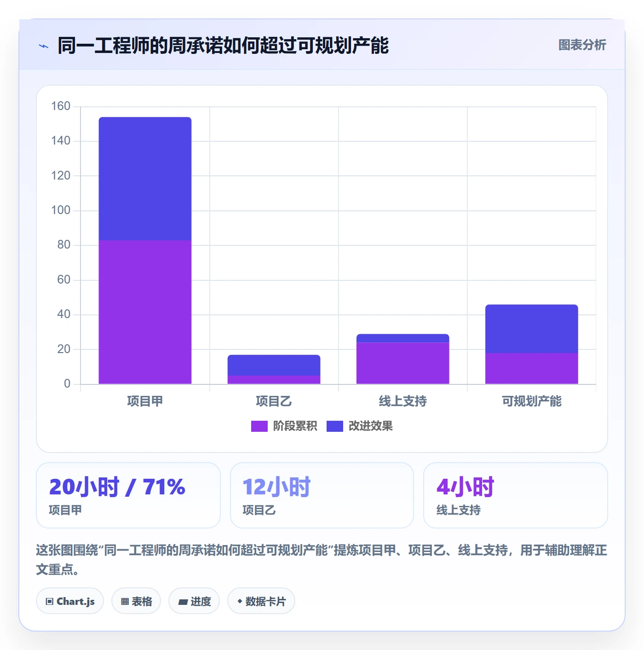The width and height of the screenshot is (644, 650).
Task: Click the 20小时 / 71% stat value
Action: point(117,487)
